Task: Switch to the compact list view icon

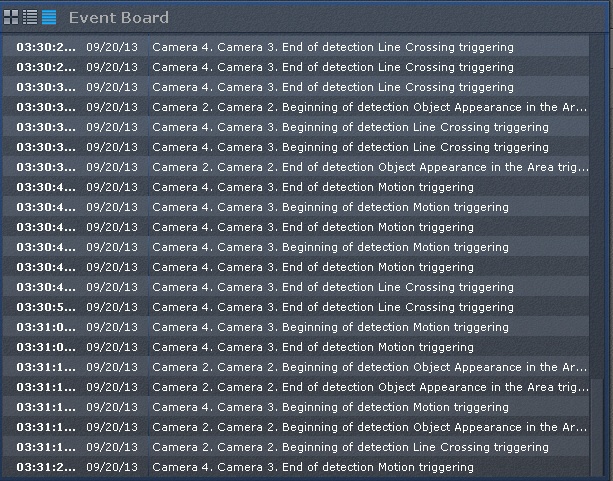Action: [30, 18]
